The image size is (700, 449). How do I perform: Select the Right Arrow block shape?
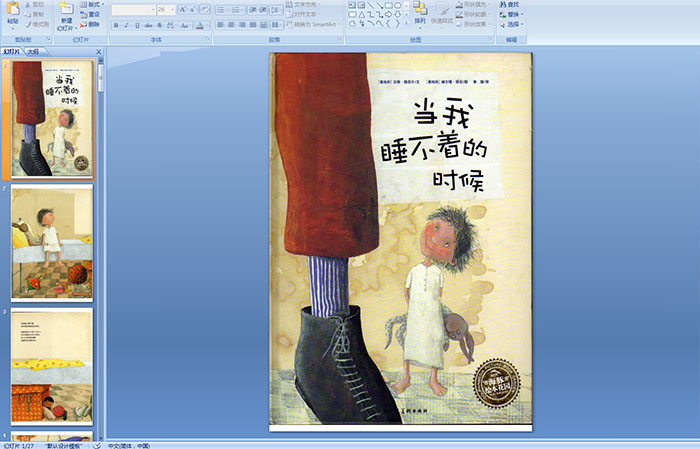(388, 15)
